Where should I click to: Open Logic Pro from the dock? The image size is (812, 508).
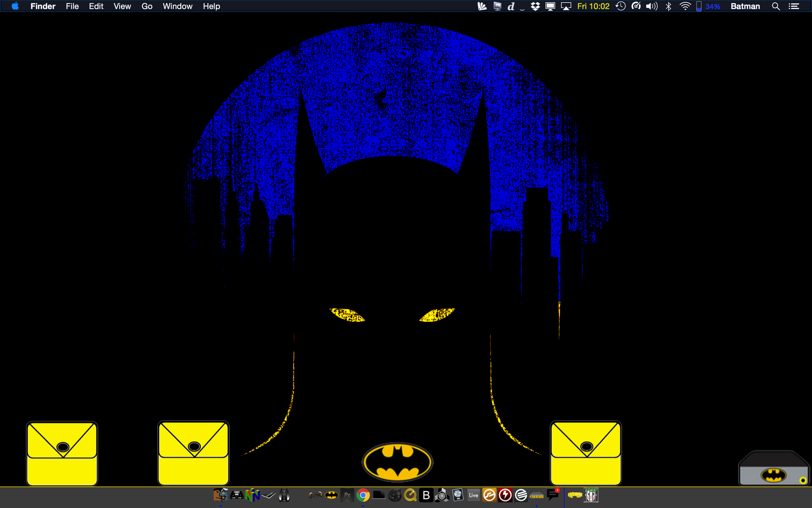[x=458, y=495]
